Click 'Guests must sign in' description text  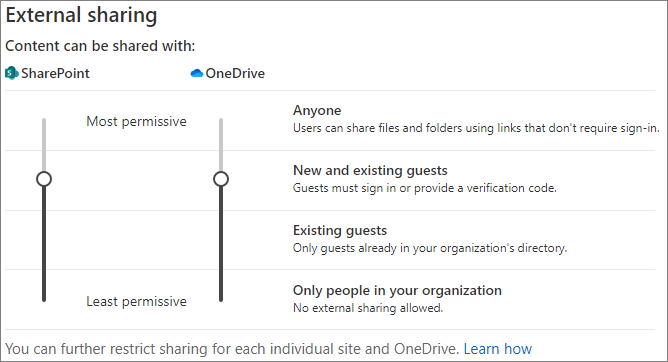click(x=425, y=188)
